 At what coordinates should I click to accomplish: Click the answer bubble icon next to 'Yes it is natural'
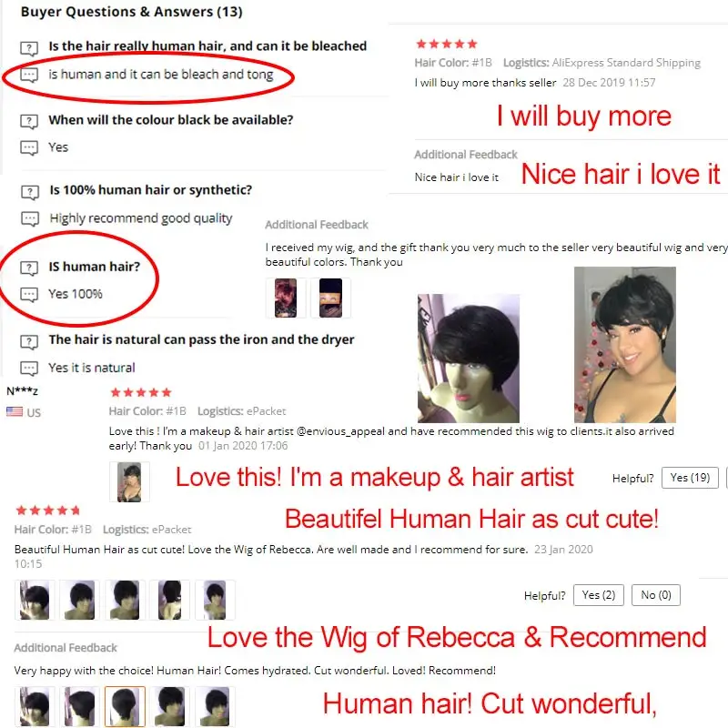29,369
